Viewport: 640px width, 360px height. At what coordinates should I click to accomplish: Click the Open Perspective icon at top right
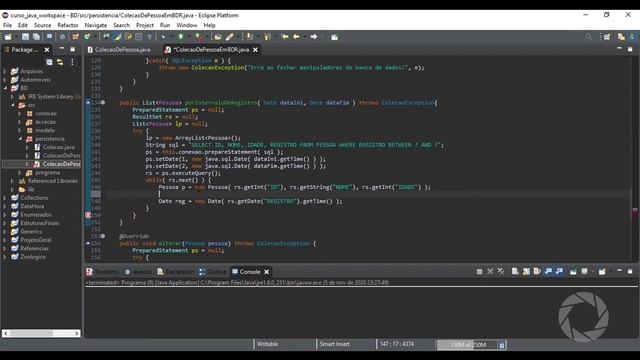pos(607,37)
